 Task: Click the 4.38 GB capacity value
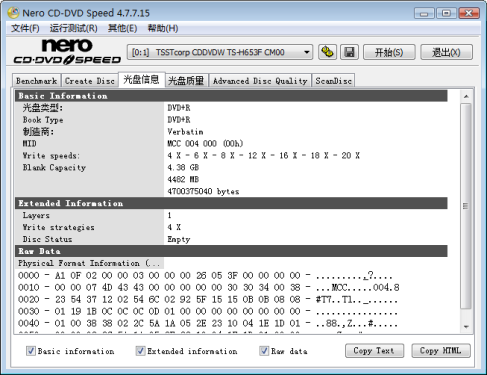[183, 167]
